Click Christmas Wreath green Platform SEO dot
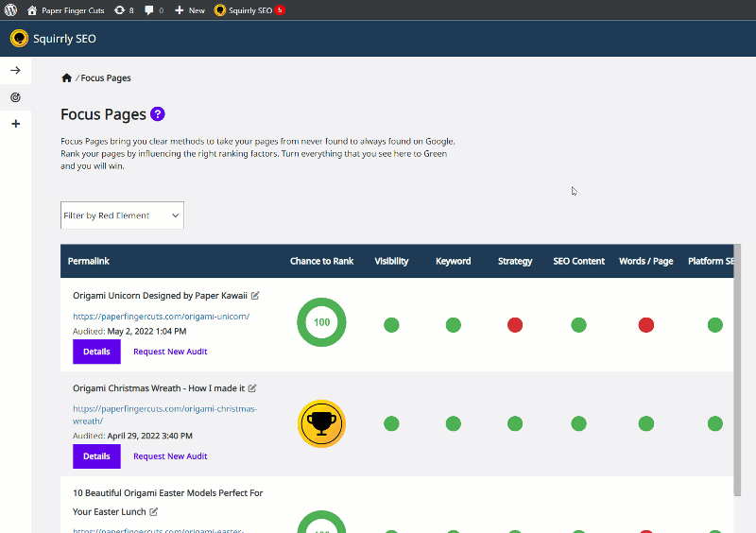This screenshot has width=756, height=533. [x=715, y=423]
